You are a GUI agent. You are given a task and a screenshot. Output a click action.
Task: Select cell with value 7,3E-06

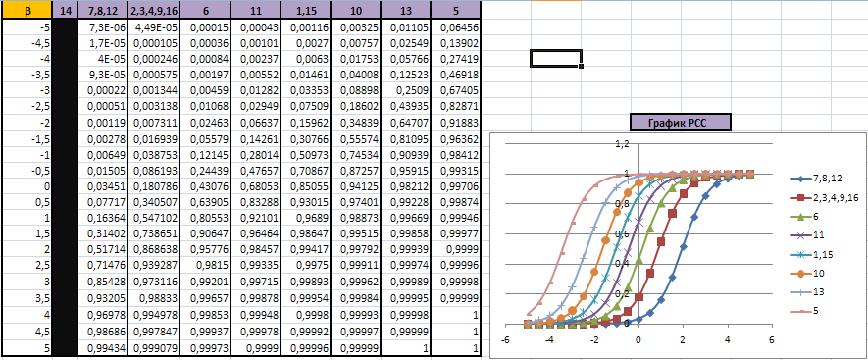[x=103, y=27]
